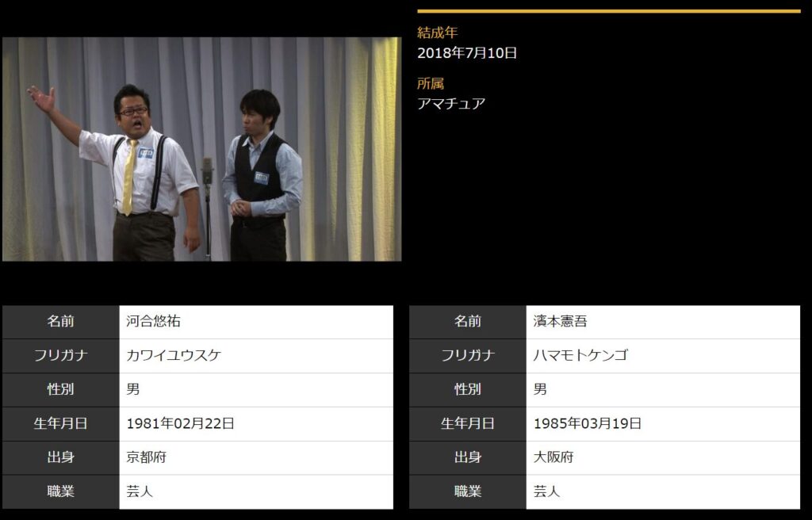This screenshot has height=520, width=812.
Task: Click the date 2018年7月10日
Action: click(467, 53)
